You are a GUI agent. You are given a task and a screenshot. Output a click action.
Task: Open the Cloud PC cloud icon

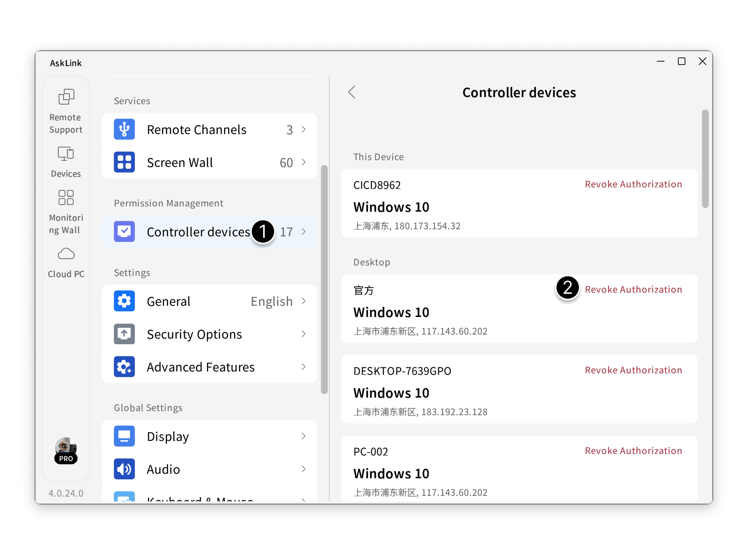[x=66, y=254]
